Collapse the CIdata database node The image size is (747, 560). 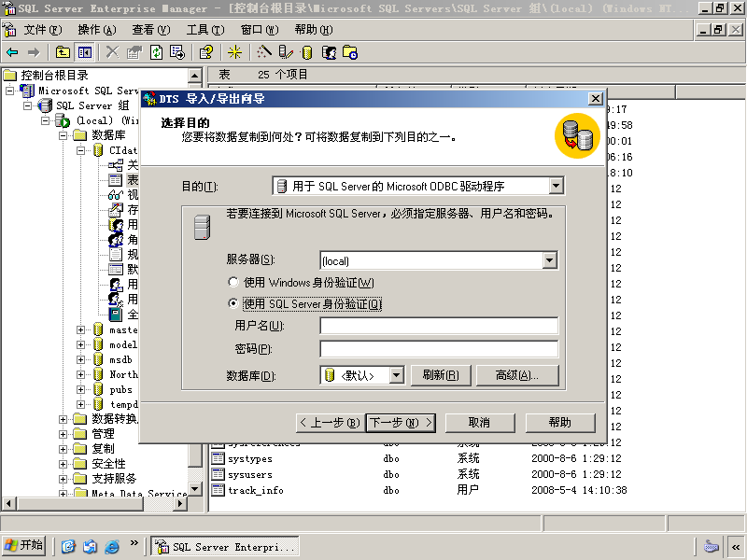click(81, 150)
